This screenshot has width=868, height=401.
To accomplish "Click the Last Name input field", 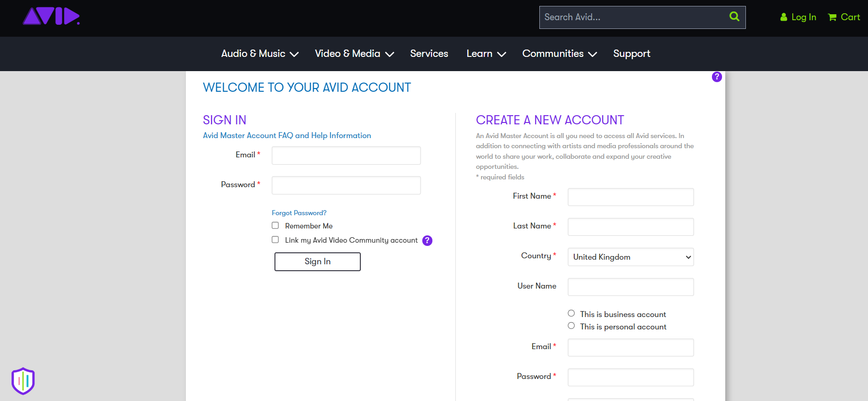I will 631,227.
